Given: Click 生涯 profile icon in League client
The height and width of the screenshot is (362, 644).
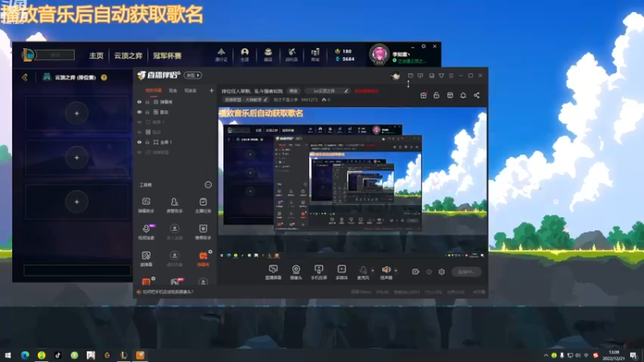Looking at the screenshot, I should coord(245,55).
